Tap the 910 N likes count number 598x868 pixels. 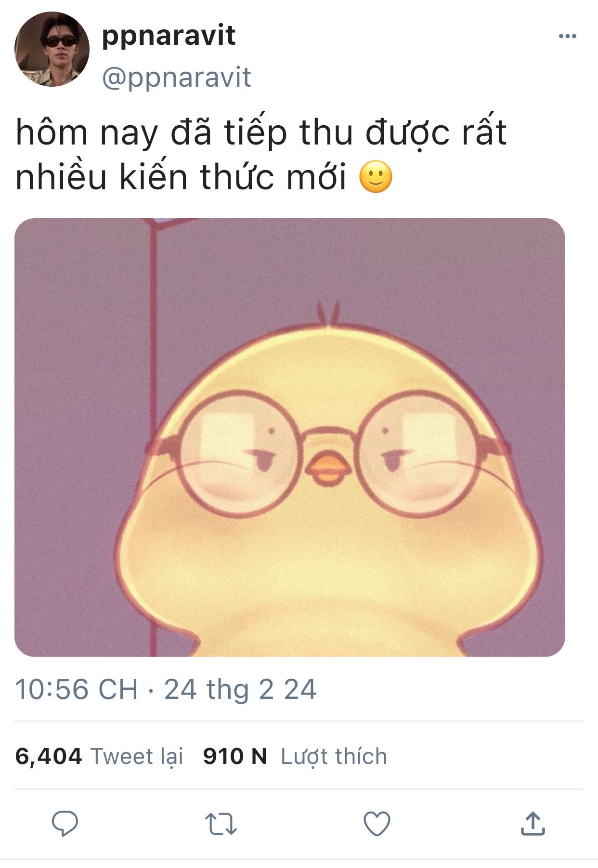(235, 756)
